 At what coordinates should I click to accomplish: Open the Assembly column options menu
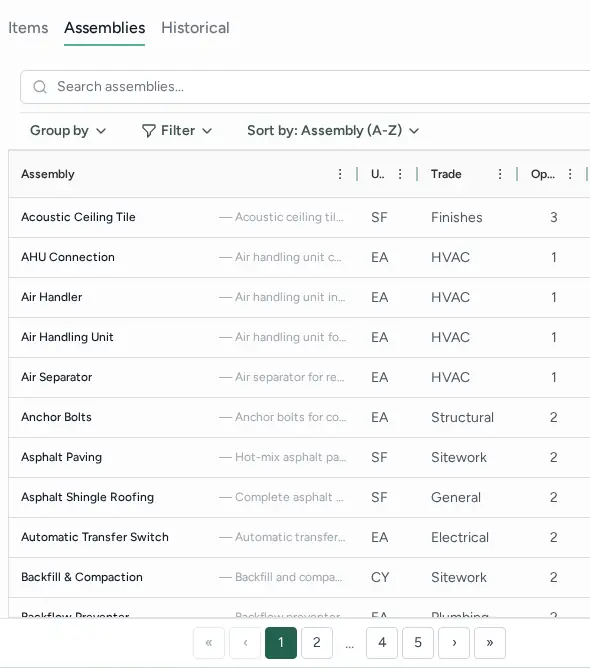click(x=340, y=174)
